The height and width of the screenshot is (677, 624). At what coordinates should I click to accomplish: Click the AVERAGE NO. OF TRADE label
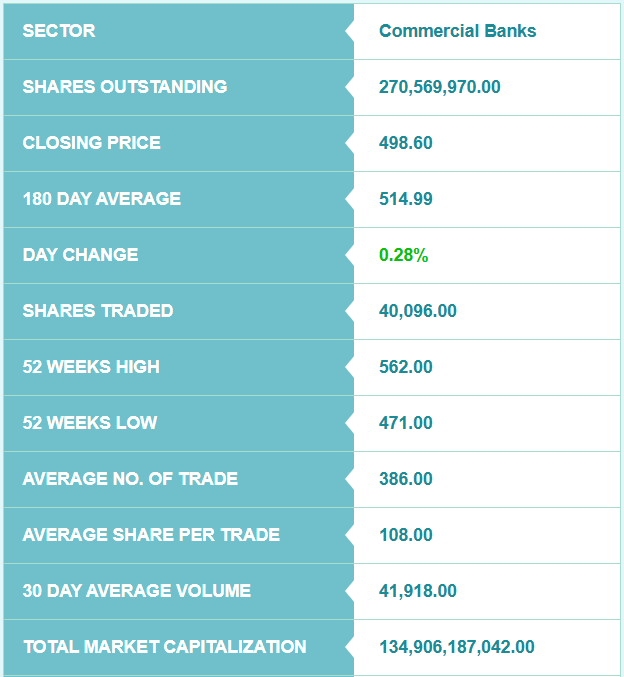coord(130,479)
